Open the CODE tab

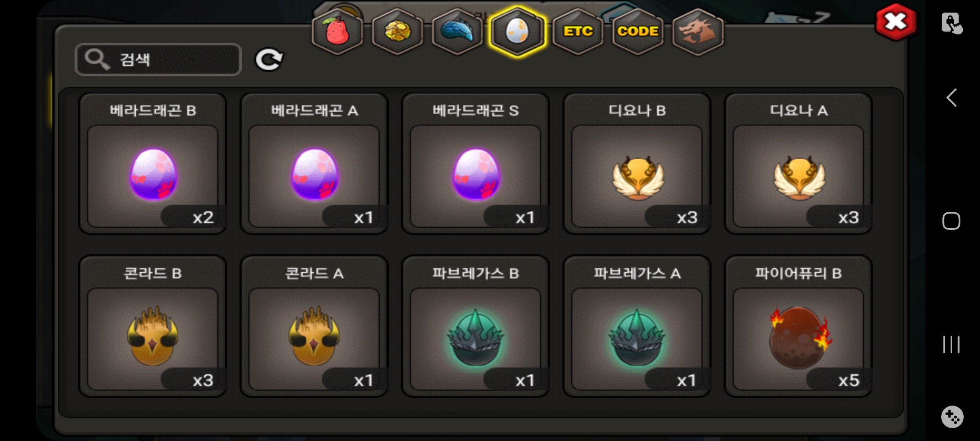point(638,32)
